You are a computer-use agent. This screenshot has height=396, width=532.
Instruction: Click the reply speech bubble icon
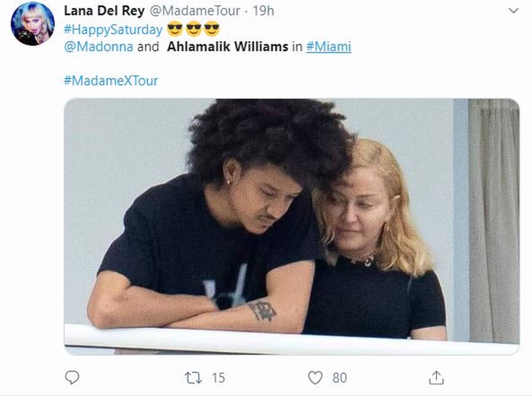[72, 377]
